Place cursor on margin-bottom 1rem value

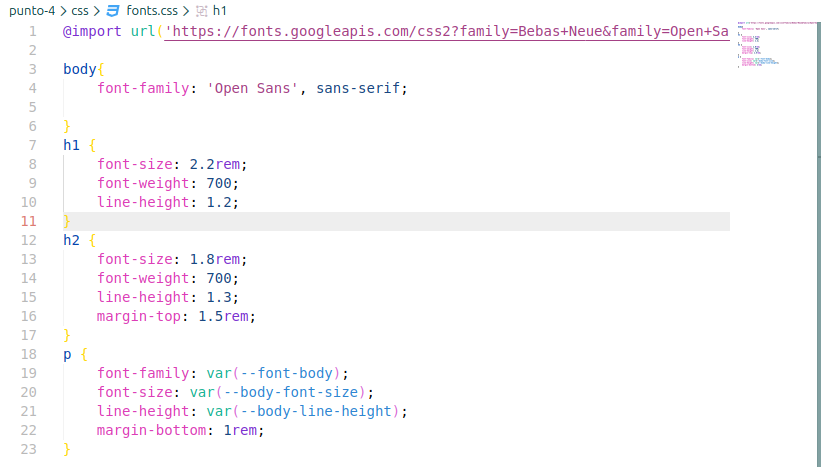240,430
